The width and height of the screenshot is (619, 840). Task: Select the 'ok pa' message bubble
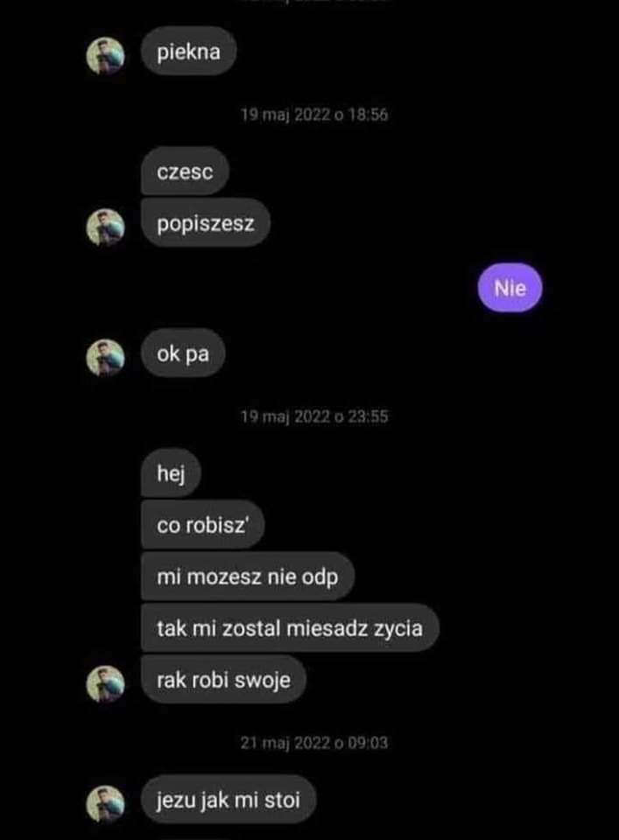[x=183, y=353]
